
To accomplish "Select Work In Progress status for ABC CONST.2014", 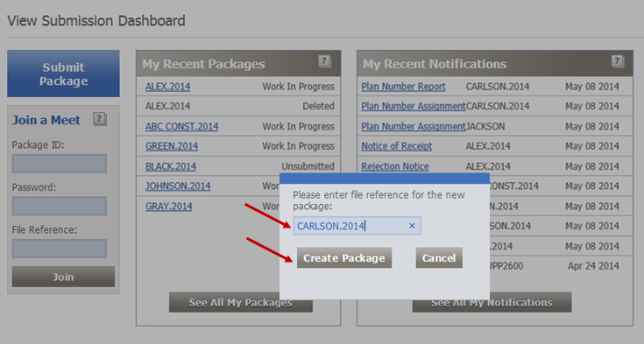I will pos(298,126).
